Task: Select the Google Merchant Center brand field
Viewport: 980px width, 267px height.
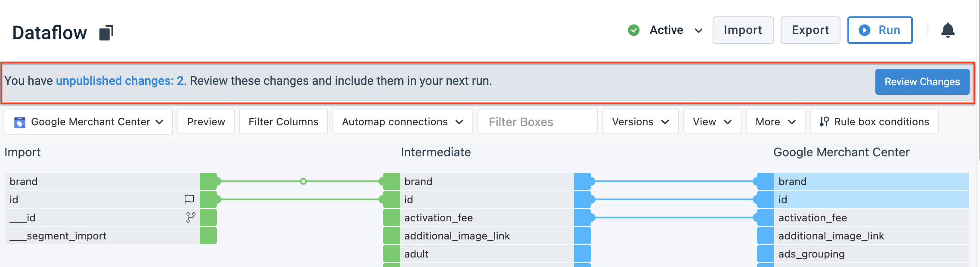Action: pos(871,181)
